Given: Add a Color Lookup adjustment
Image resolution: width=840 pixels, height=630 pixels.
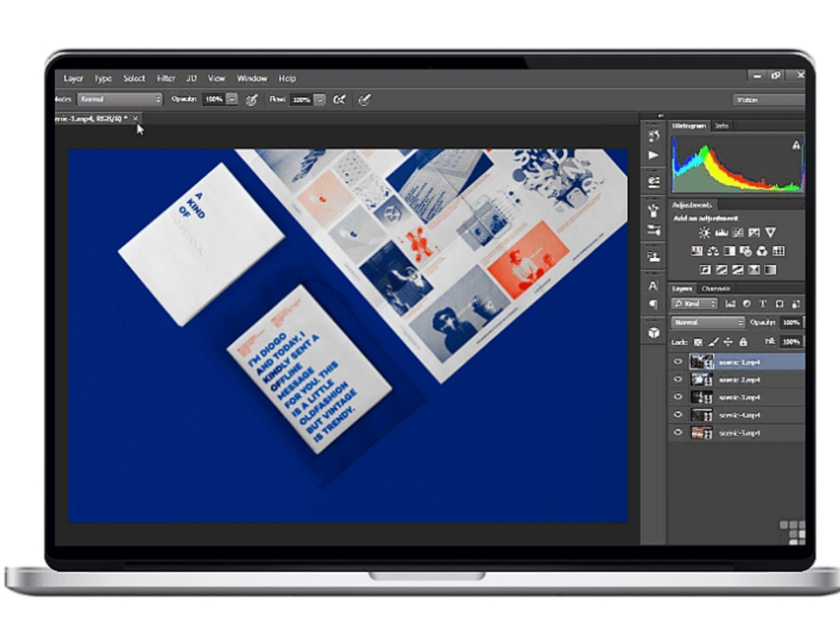Looking at the screenshot, I should (778, 251).
